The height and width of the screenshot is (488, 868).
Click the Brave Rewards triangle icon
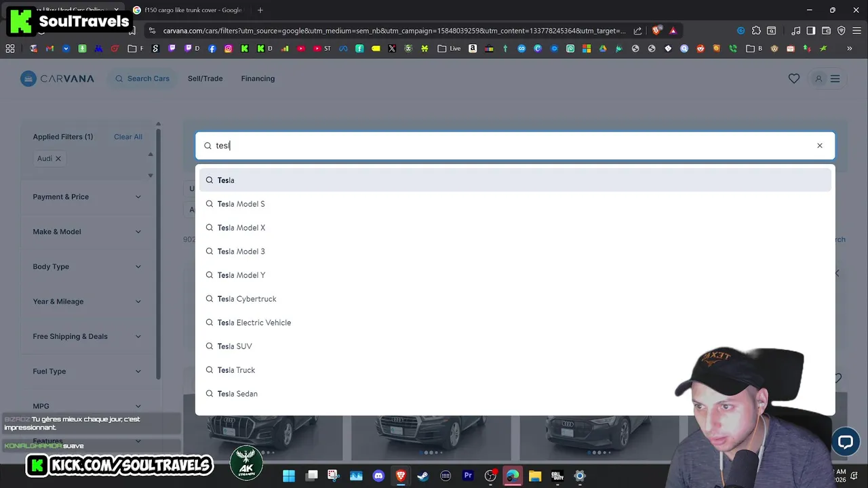tap(673, 30)
